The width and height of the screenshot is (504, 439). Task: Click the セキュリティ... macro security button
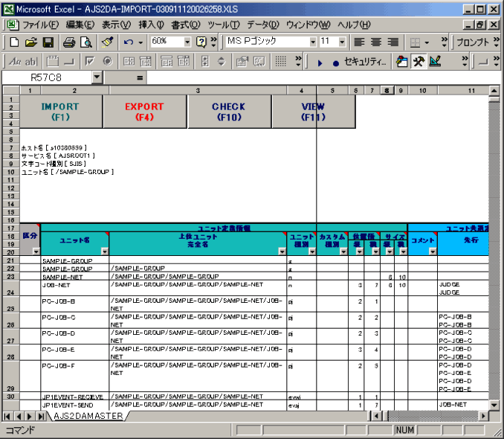tap(365, 62)
